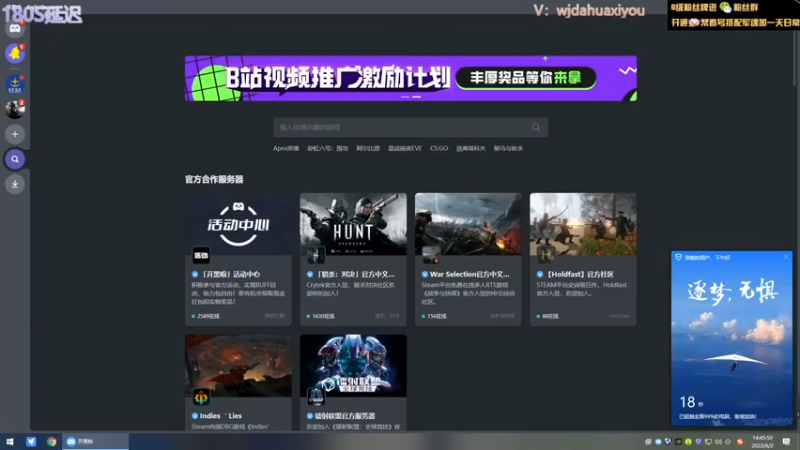
Task: Click the Holdfast H server avatar icon
Action: 546,255
